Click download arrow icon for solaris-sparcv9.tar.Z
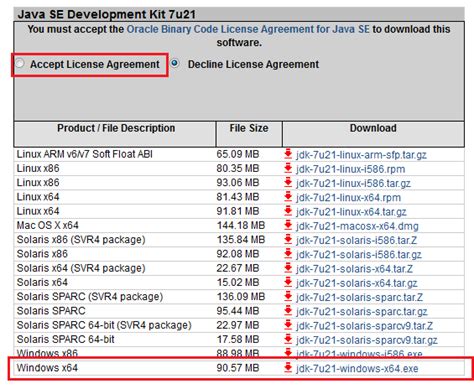Screen dimensions: 474x389 (288, 325)
